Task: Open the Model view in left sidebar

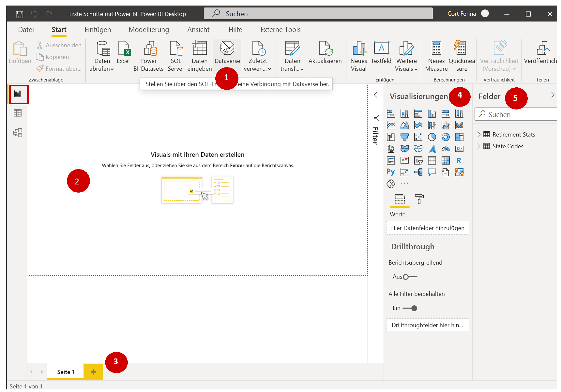Action: click(x=18, y=133)
